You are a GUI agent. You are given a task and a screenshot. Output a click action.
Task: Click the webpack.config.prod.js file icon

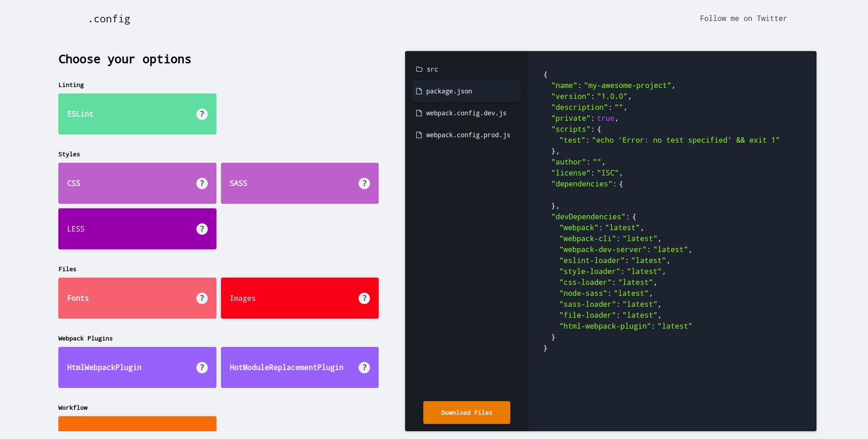point(419,135)
